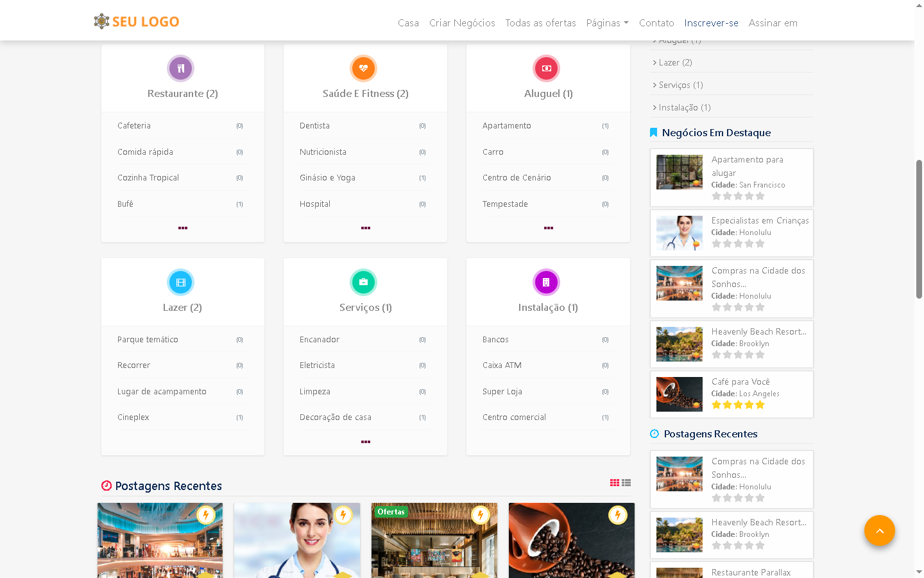Expand more Aluguel subcategories with the dots
Viewport: 924px width, 578px height.
[x=549, y=228]
